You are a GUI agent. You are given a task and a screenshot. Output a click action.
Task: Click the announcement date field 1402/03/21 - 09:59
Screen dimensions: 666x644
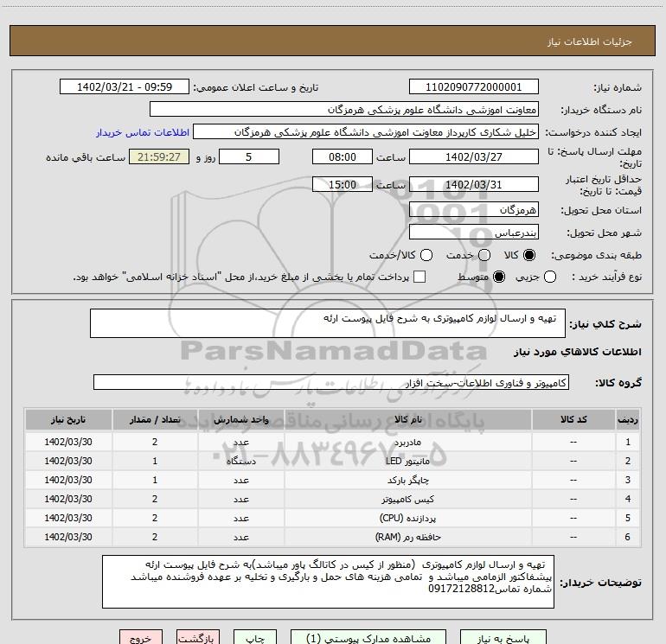tap(125, 87)
